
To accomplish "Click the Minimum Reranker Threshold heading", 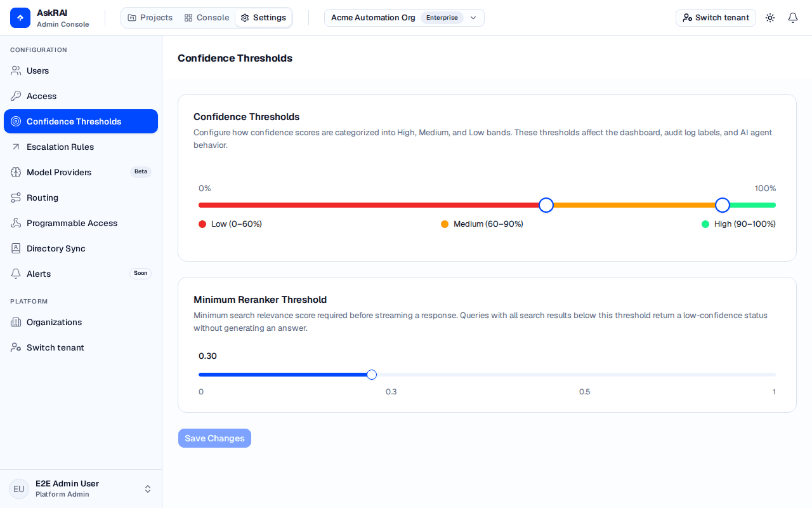I will [260, 300].
